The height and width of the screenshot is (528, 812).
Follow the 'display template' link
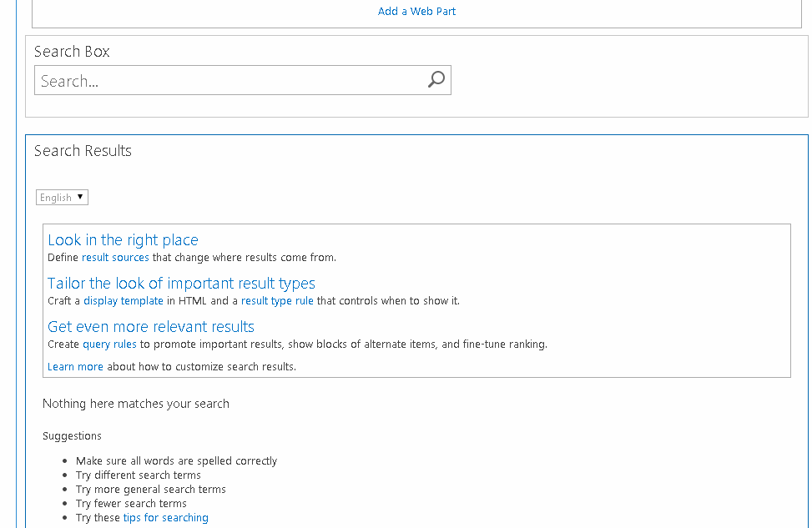124,301
